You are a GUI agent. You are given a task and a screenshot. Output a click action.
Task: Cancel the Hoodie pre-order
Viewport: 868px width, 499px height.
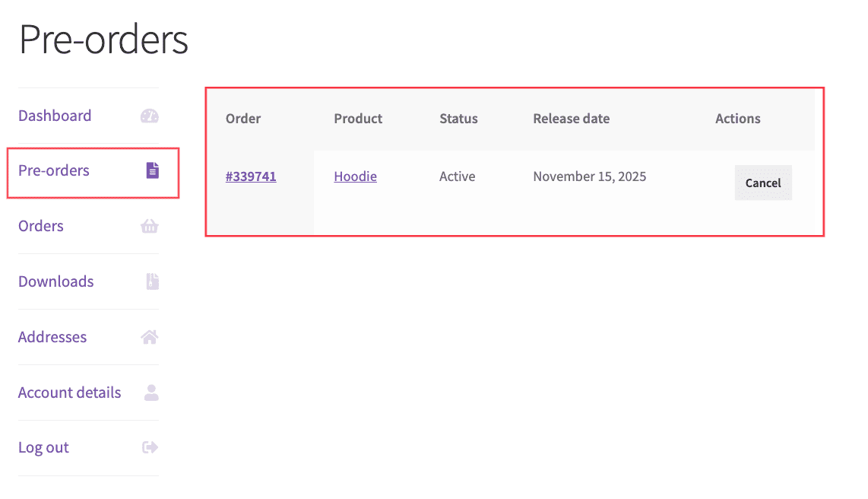[763, 183]
